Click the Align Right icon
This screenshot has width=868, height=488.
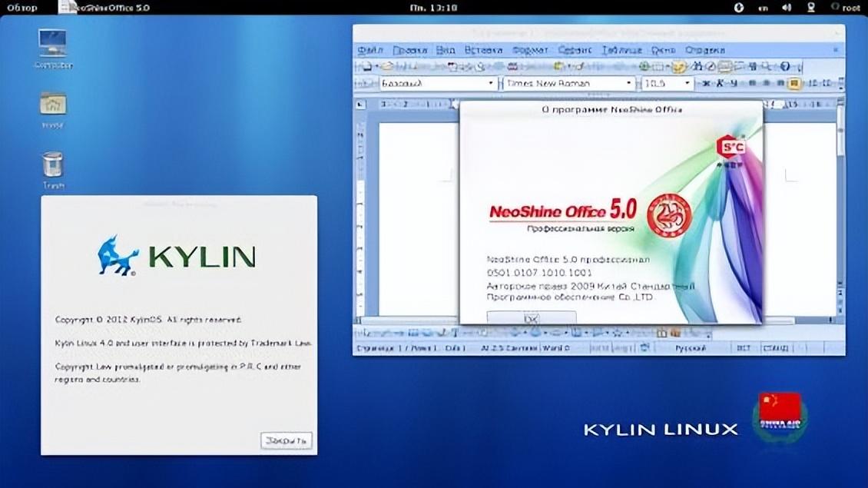coord(780,83)
